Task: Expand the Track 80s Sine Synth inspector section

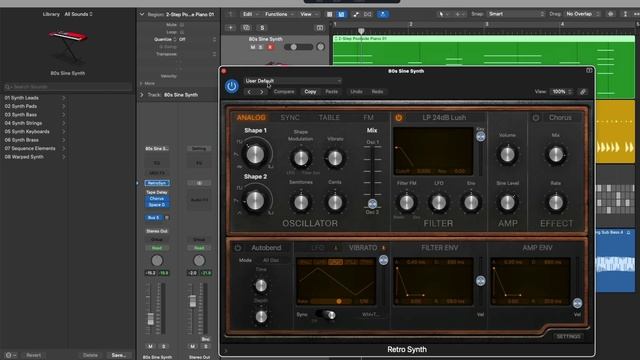Action: (142, 95)
